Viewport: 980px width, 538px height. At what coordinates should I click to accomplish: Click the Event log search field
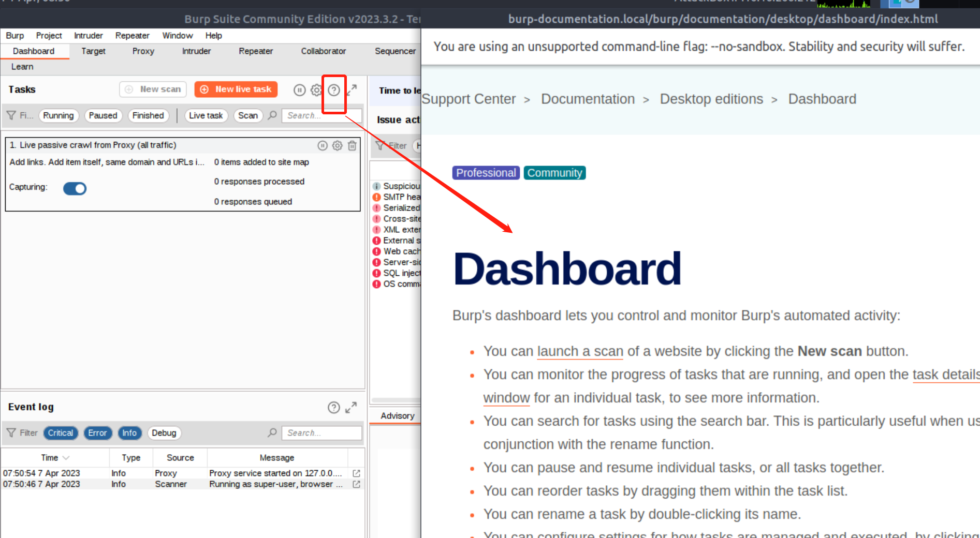point(322,433)
